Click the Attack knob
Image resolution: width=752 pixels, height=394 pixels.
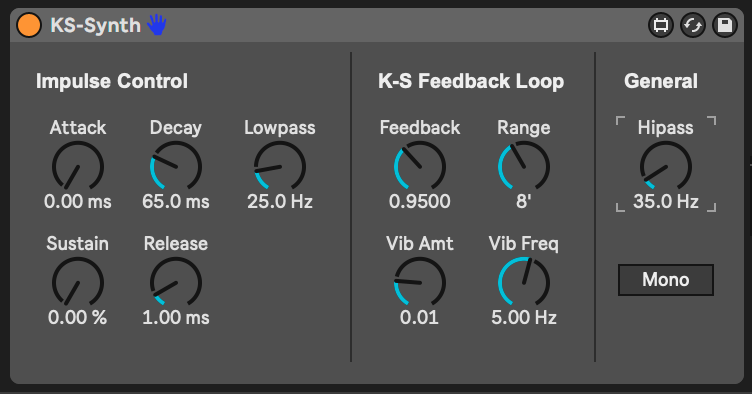(78, 166)
